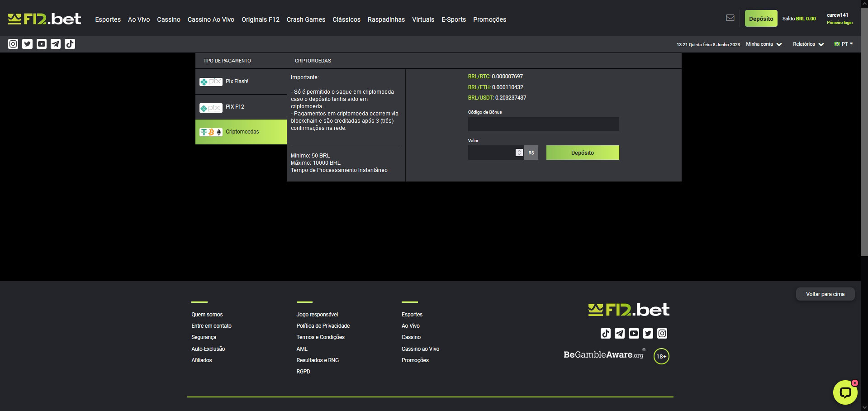Open Promoções in top navigation
Image resolution: width=868 pixels, height=411 pixels.
pos(489,19)
